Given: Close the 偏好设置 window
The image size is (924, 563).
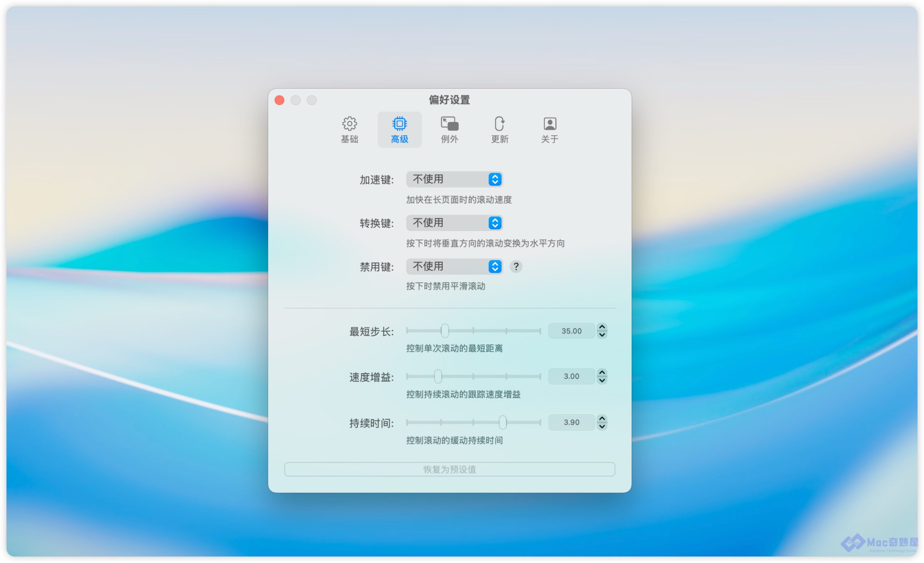Looking at the screenshot, I should tap(279, 100).
